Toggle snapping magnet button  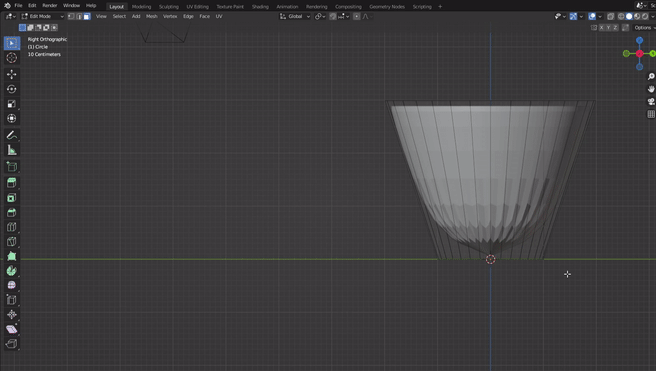pos(333,16)
